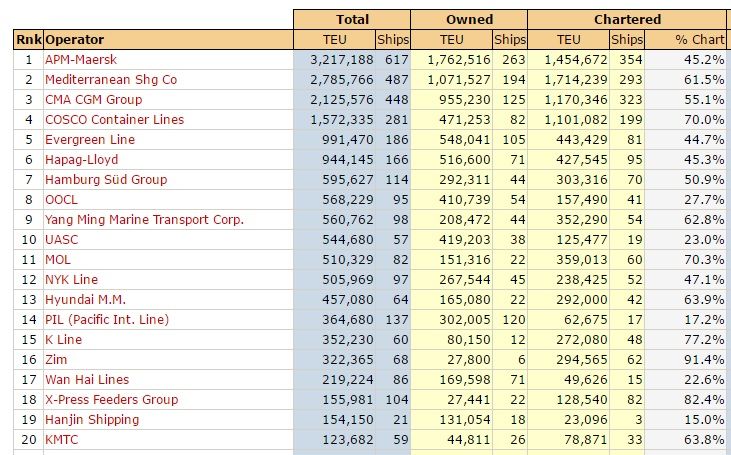Open PIL (Pacific Int. Line) link
This screenshot has width=731, height=455.
[106, 320]
